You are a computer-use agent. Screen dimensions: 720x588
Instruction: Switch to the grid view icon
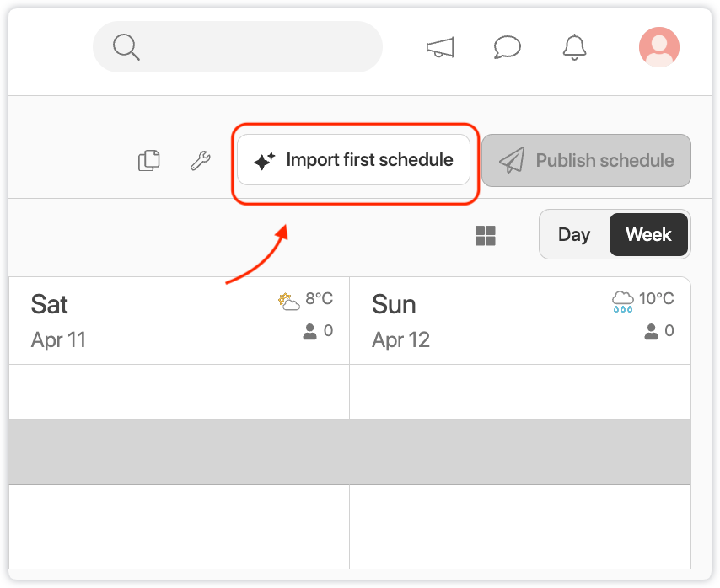[x=486, y=236]
